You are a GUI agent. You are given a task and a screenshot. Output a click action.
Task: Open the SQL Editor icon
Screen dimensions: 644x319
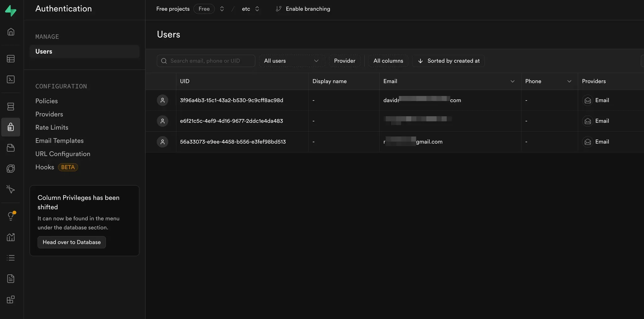(x=11, y=79)
